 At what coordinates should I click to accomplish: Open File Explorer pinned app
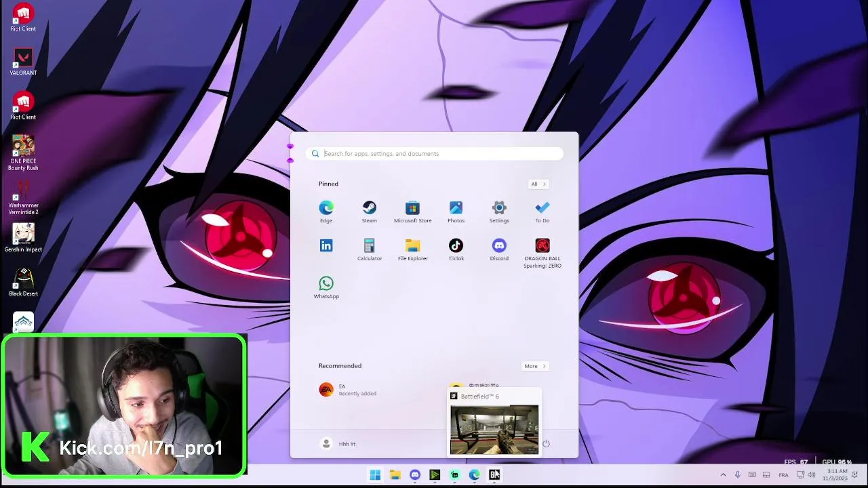[412, 249]
